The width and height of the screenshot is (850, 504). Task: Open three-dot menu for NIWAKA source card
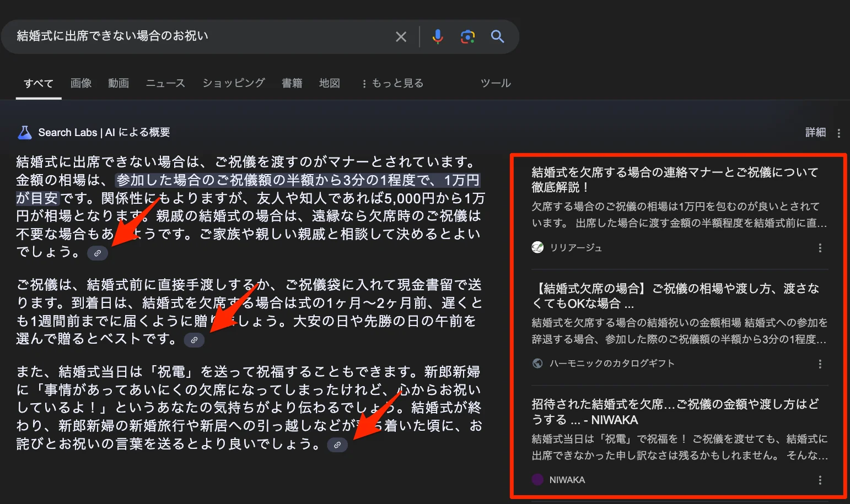820,480
